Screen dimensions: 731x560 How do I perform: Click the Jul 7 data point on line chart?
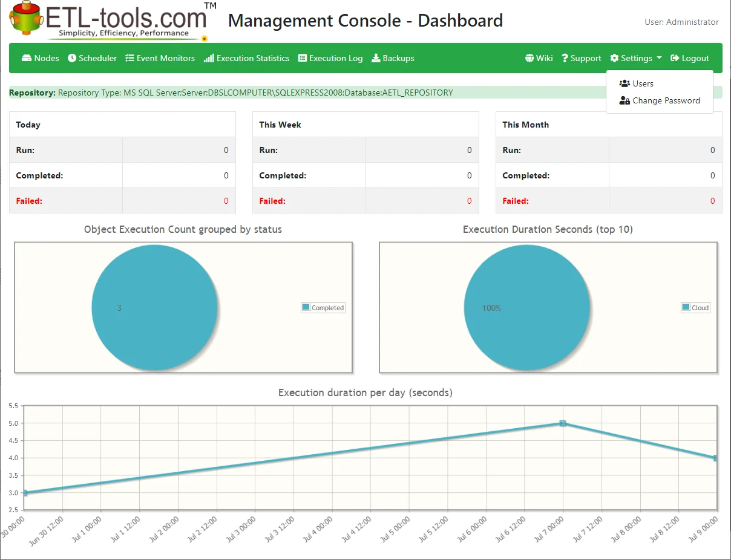coord(563,423)
